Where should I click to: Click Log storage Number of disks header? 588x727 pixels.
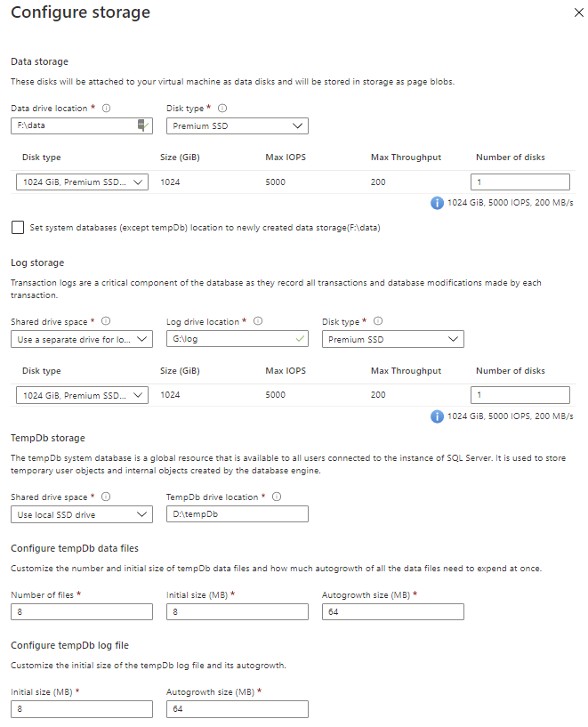(x=510, y=371)
